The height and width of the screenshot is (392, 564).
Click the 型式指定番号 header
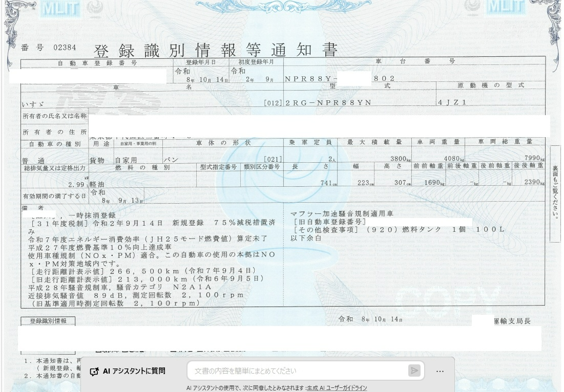click(x=218, y=167)
